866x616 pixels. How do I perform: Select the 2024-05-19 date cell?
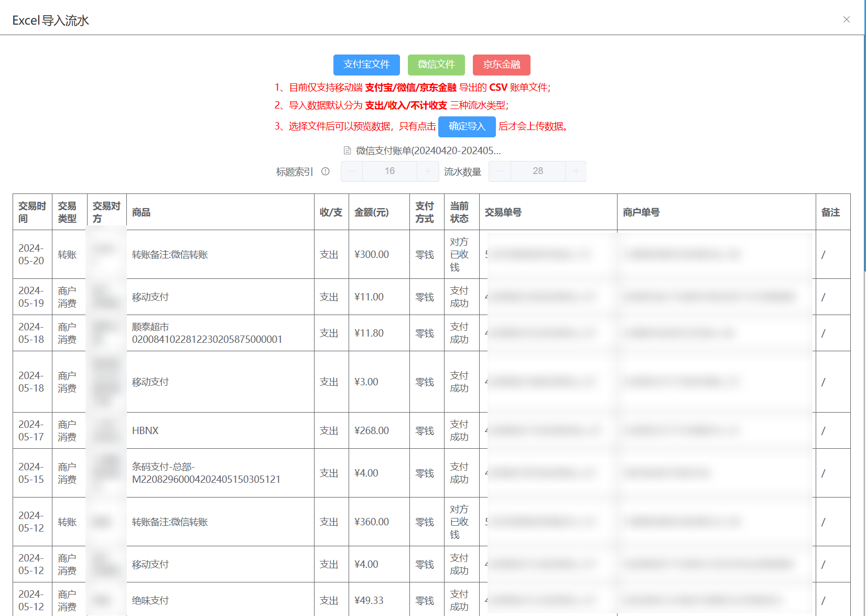pyautogui.click(x=33, y=297)
